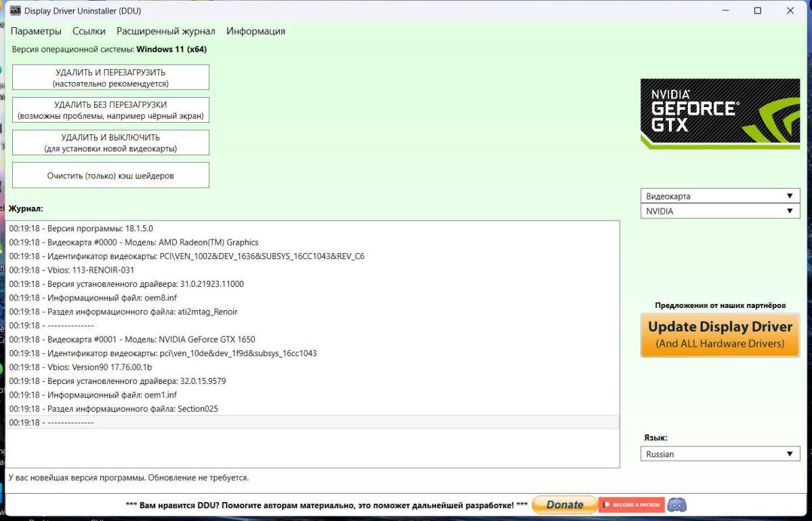Click the clear shader cache button

pyautogui.click(x=110, y=175)
